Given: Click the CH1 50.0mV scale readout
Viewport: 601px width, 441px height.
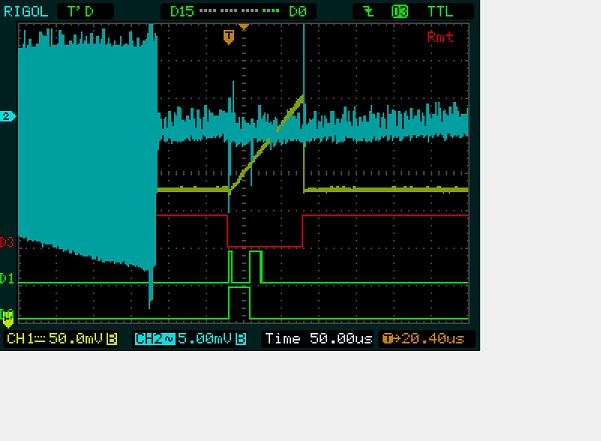Looking at the screenshot, I should click(x=56, y=339).
